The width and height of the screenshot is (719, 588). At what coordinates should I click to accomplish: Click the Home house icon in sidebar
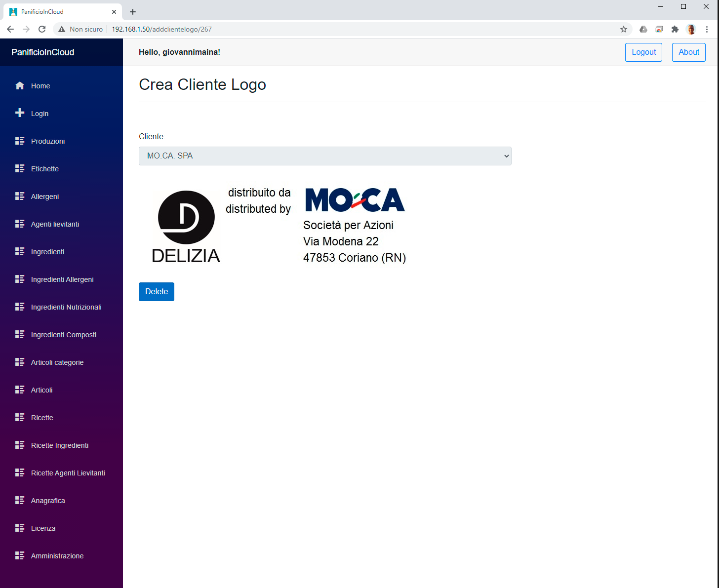coord(20,85)
